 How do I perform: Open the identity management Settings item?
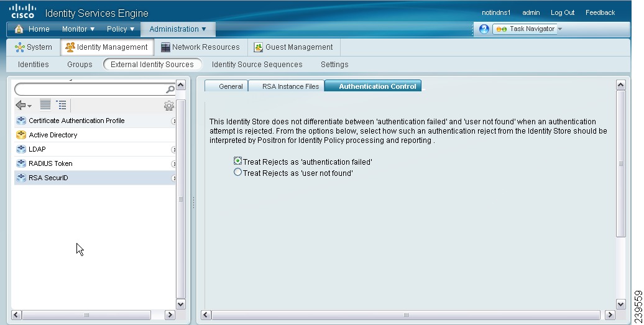[334, 65]
